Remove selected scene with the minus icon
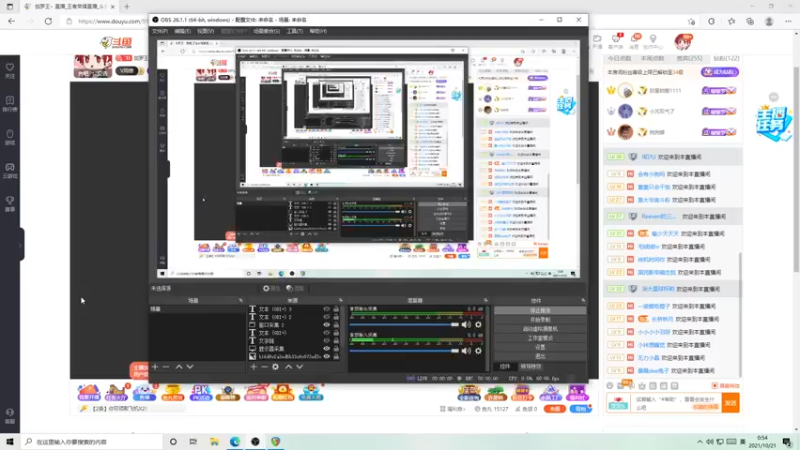 pyautogui.click(x=165, y=367)
